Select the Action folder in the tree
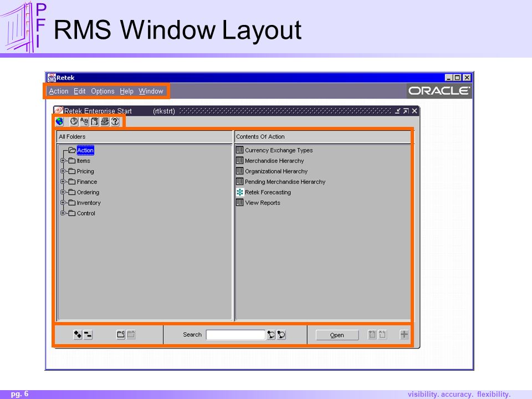 coord(85,150)
